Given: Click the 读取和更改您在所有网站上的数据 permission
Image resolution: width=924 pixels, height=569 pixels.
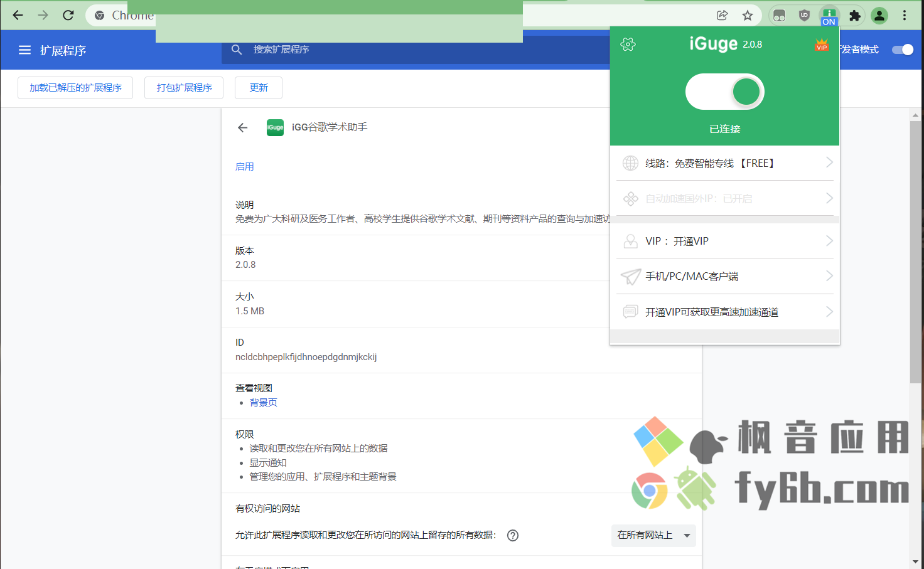Looking at the screenshot, I should click(x=318, y=449).
